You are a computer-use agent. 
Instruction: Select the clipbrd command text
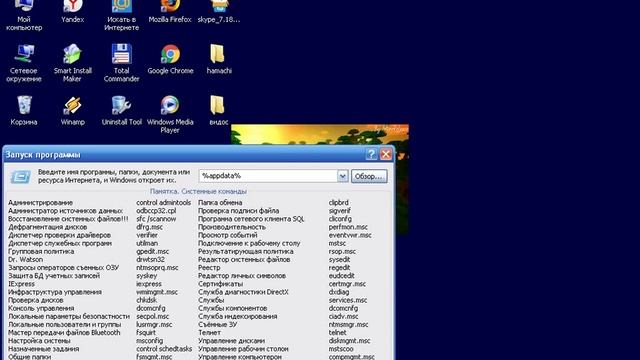(339, 203)
